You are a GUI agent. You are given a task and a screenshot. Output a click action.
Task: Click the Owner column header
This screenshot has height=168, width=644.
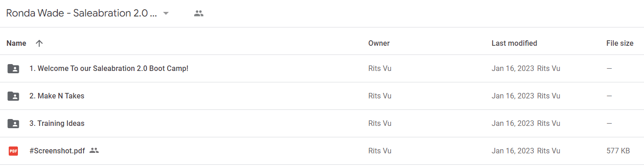pyautogui.click(x=379, y=43)
